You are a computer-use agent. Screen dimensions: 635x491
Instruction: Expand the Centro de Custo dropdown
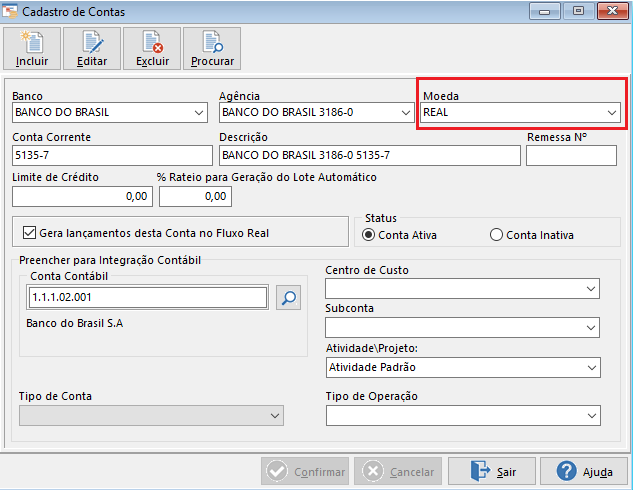tap(462, 289)
